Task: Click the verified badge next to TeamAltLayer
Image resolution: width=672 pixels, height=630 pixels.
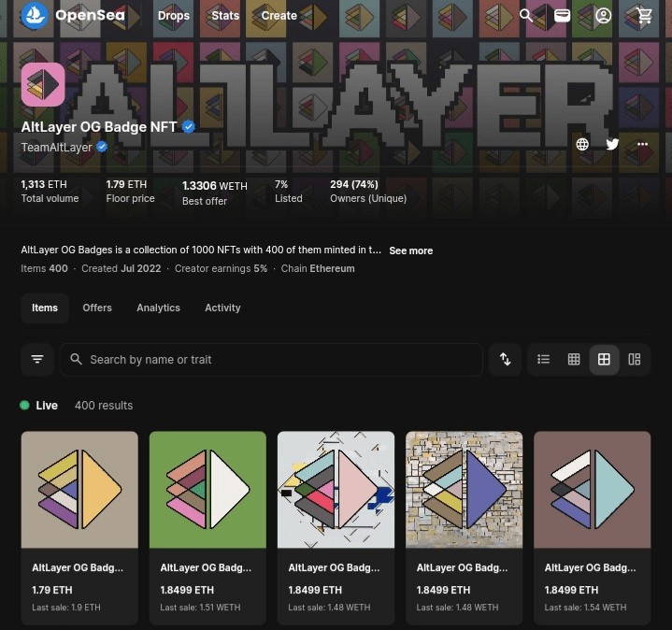Action: click(102, 147)
